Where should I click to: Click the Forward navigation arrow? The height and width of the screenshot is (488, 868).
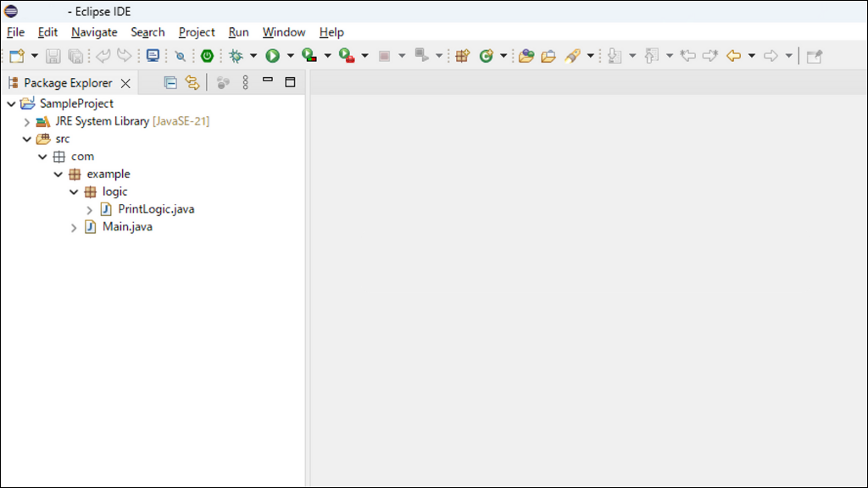click(771, 56)
